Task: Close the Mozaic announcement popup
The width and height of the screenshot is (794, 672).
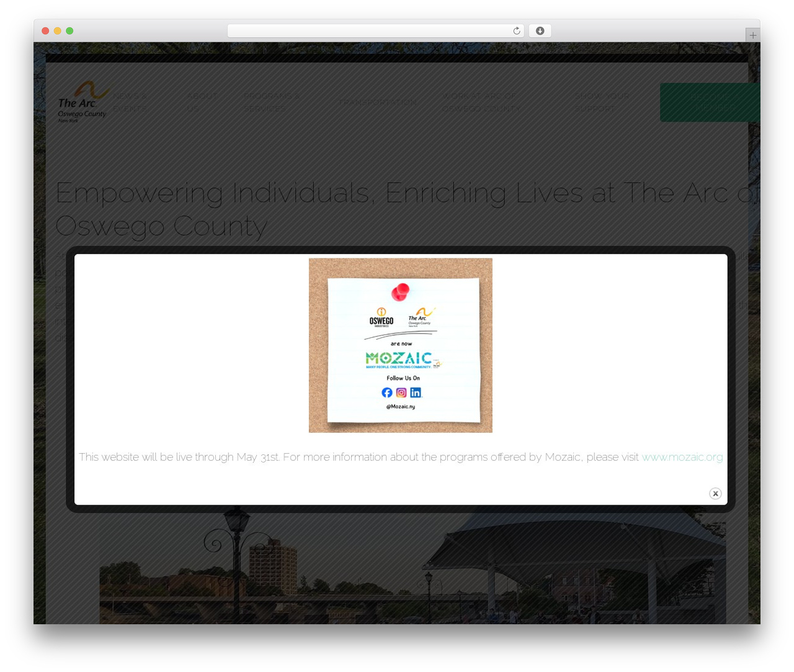Action: pyautogui.click(x=715, y=493)
